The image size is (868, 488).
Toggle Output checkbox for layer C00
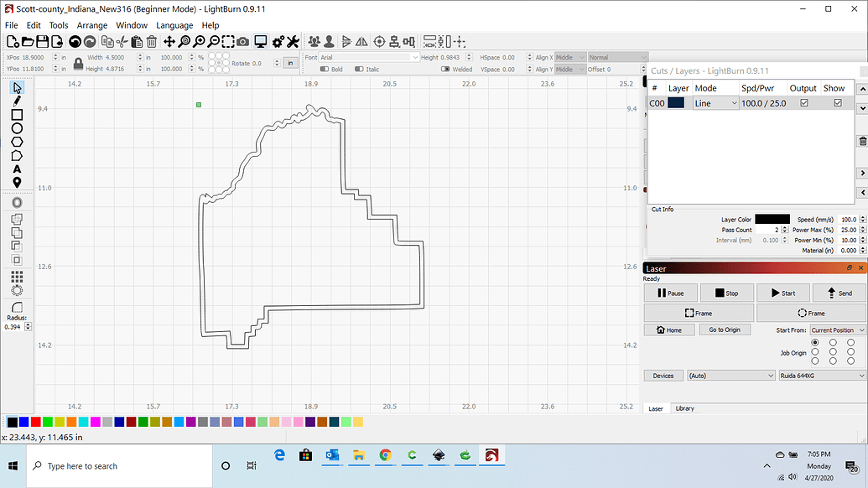click(x=803, y=102)
